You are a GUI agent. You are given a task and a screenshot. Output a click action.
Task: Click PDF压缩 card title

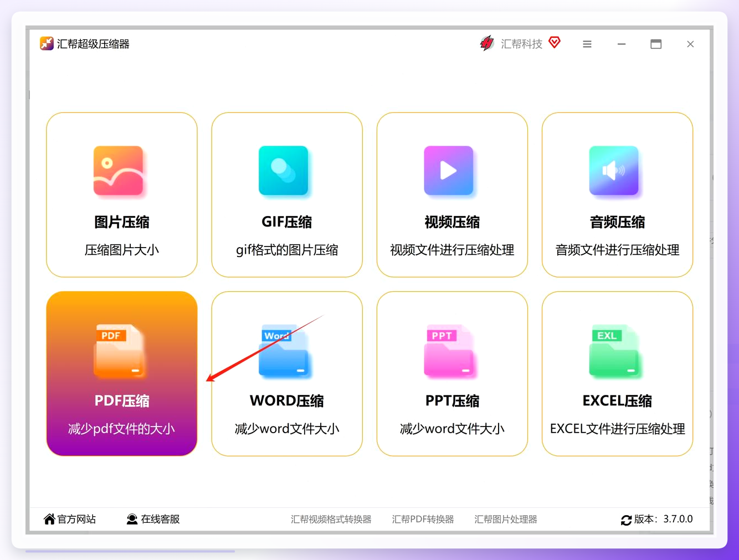[x=122, y=401]
